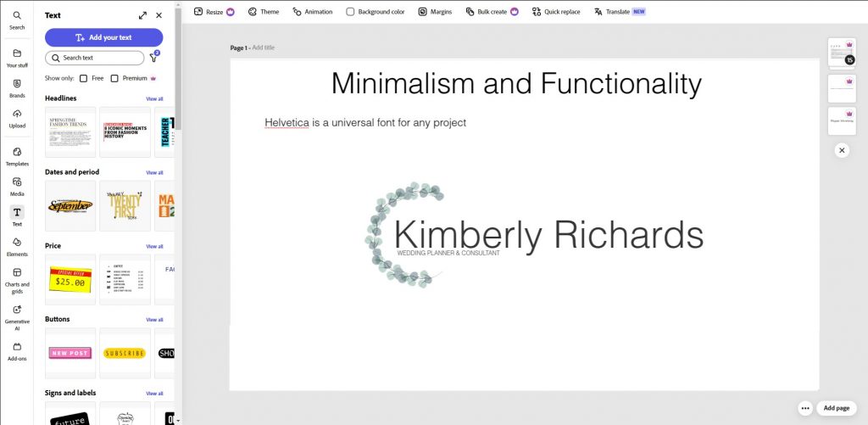View all Signs and labels templates
This screenshot has width=868, height=425.
(x=154, y=394)
